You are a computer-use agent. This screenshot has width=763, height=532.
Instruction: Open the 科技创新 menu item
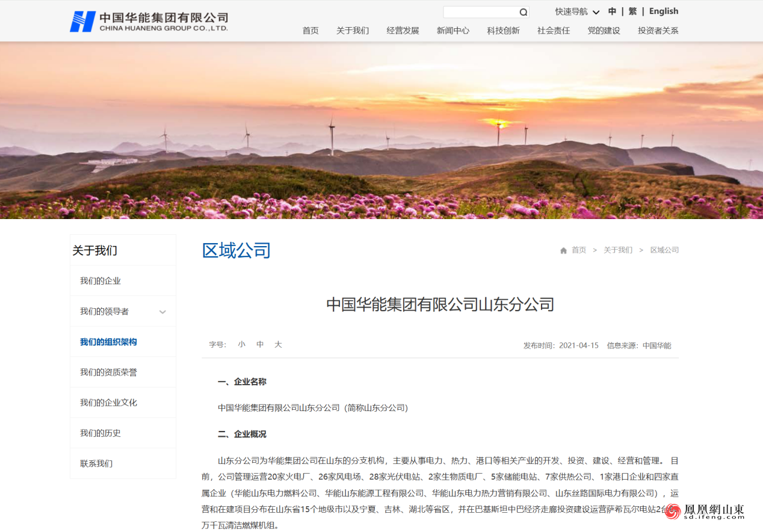(x=503, y=31)
